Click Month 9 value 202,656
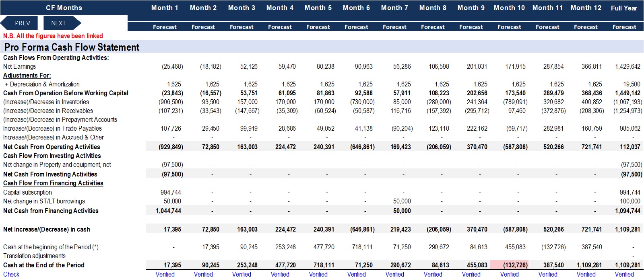Screen dimensions: 644x279 (477, 93)
